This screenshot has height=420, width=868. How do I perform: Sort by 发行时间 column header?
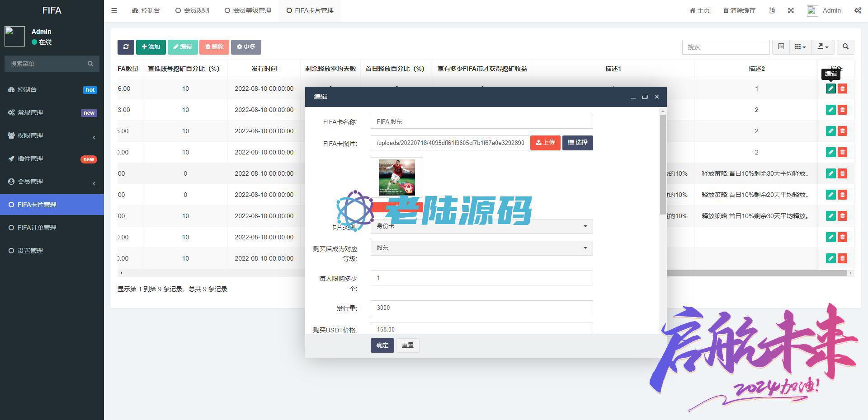(x=264, y=69)
